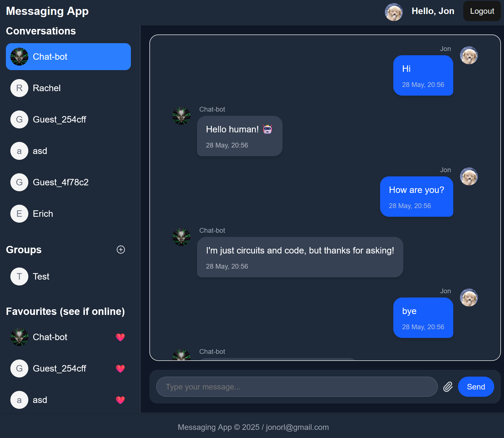
Task: Click Chat-bot avatar in Favourites list
Action: pos(19,337)
